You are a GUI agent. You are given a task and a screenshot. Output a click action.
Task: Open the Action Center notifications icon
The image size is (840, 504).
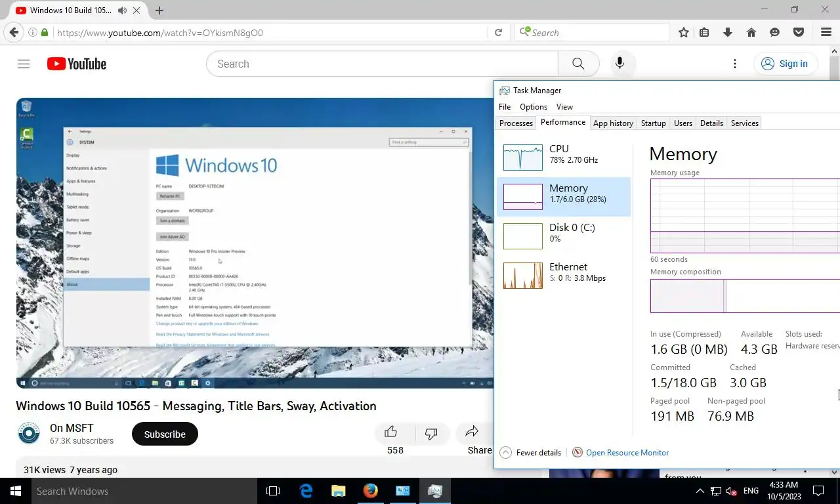818,491
